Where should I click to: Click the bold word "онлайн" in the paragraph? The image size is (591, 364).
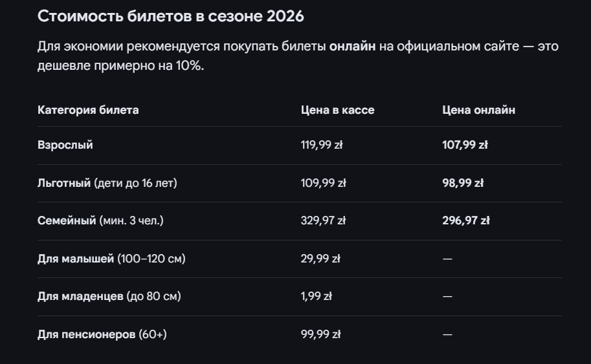(352, 47)
